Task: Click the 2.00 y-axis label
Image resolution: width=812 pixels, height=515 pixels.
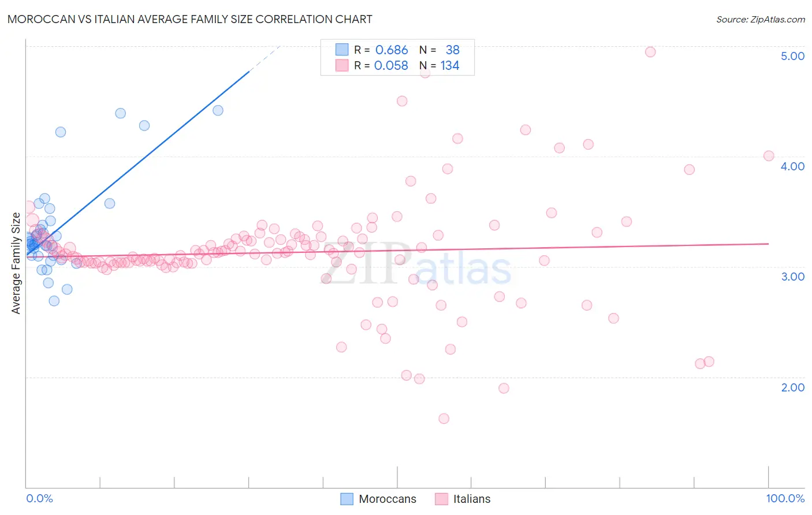Action: coord(792,387)
